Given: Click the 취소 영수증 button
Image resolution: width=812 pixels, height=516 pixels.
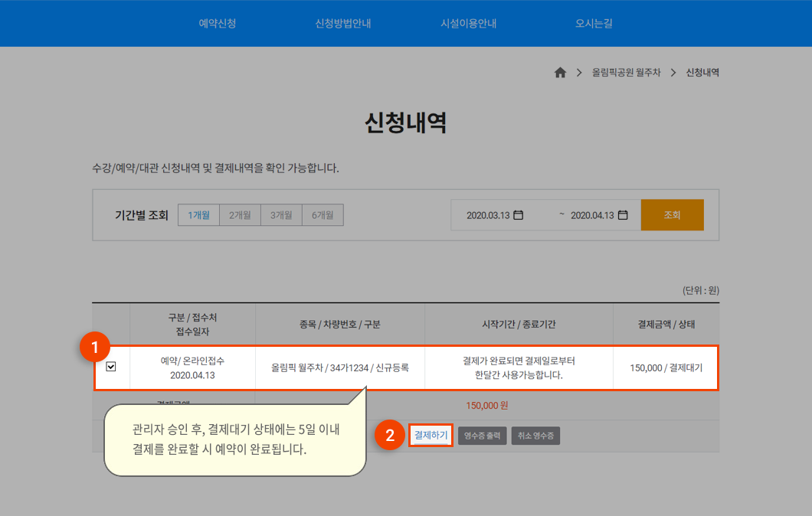Looking at the screenshot, I should point(535,436).
